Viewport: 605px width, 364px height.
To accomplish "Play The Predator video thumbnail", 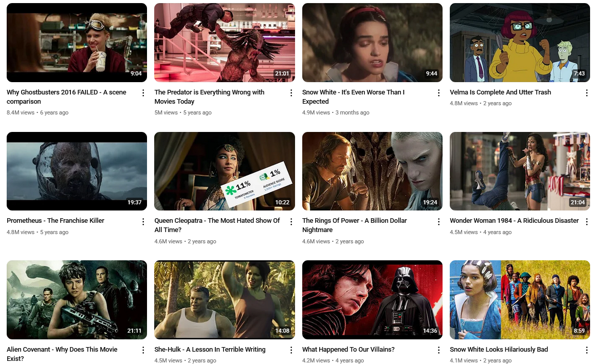I will [225, 43].
